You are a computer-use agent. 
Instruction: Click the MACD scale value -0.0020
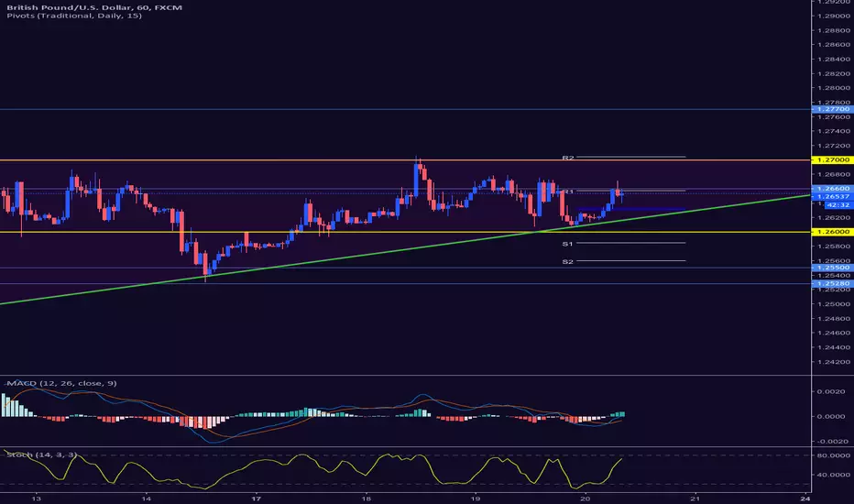tap(830, 442)
